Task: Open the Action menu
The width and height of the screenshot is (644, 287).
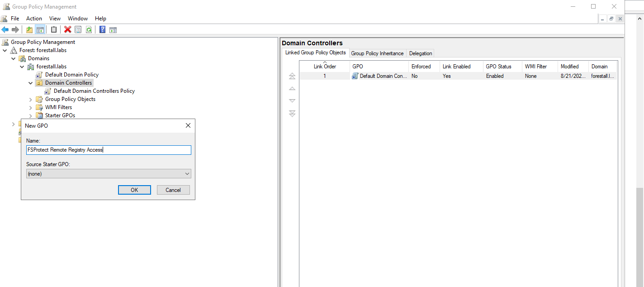Action: [x=34, y=19]
